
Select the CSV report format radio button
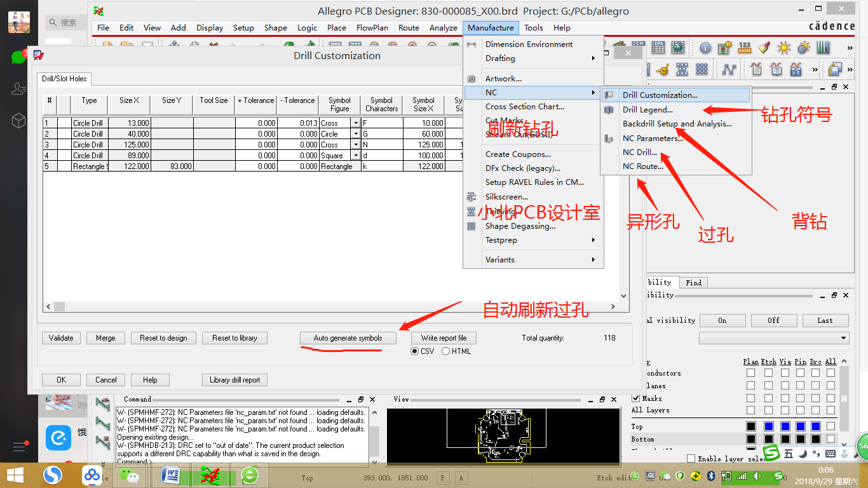(x=415, y=351)
